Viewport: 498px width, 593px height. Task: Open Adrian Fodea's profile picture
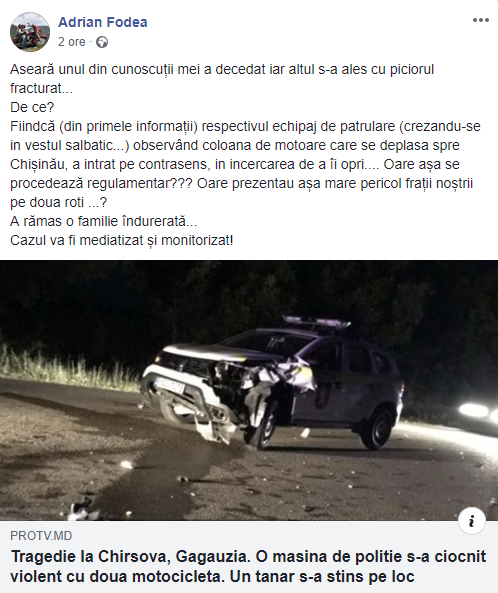(x=29, y=32)
